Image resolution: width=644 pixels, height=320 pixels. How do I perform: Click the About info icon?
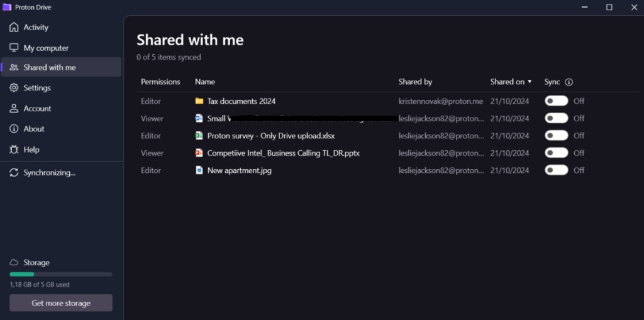(x=14, y=129)
